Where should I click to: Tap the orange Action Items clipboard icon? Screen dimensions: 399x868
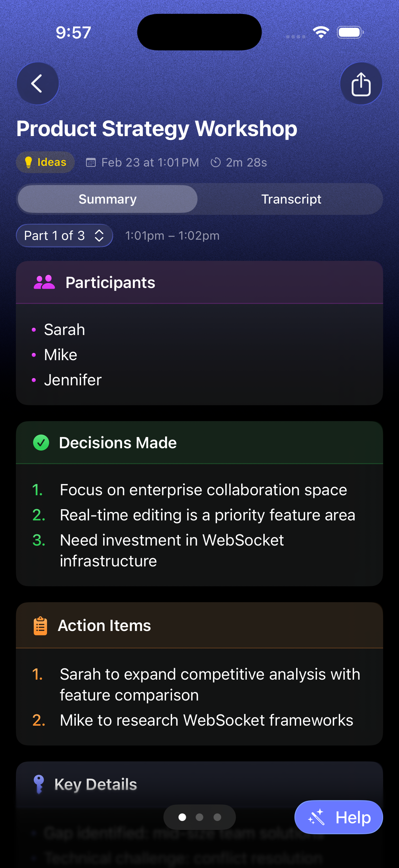click(x=40, y=626)
